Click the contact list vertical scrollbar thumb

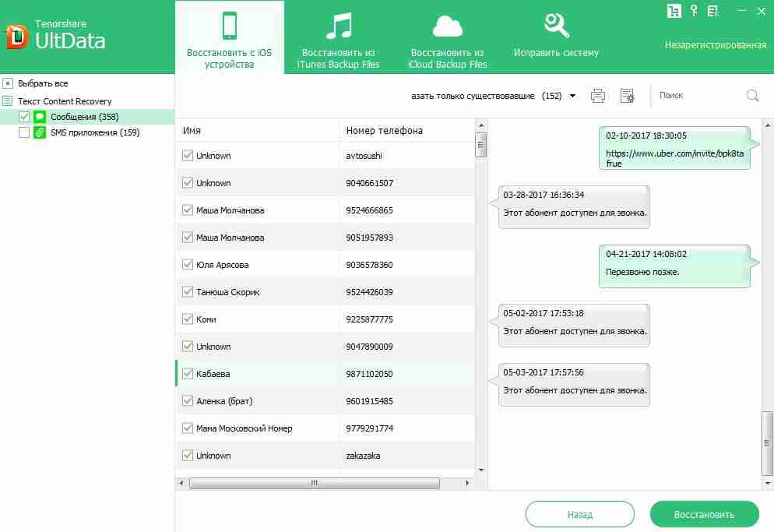(x=481, y=145)
